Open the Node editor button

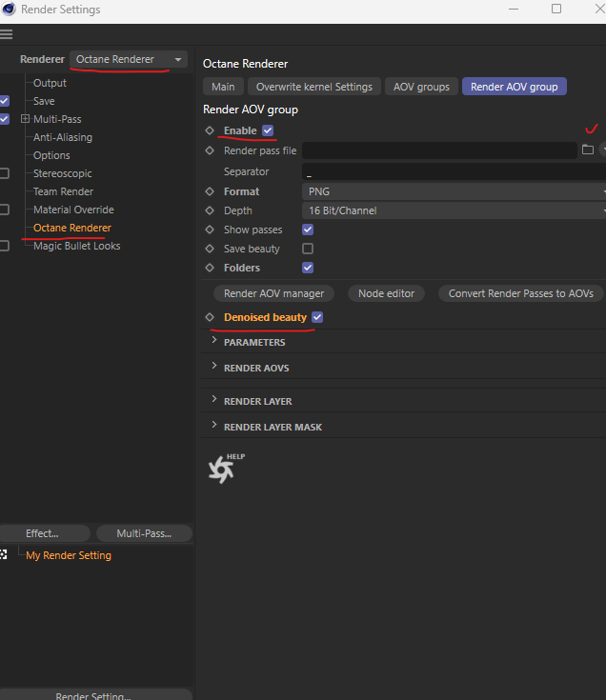point(386,293)
